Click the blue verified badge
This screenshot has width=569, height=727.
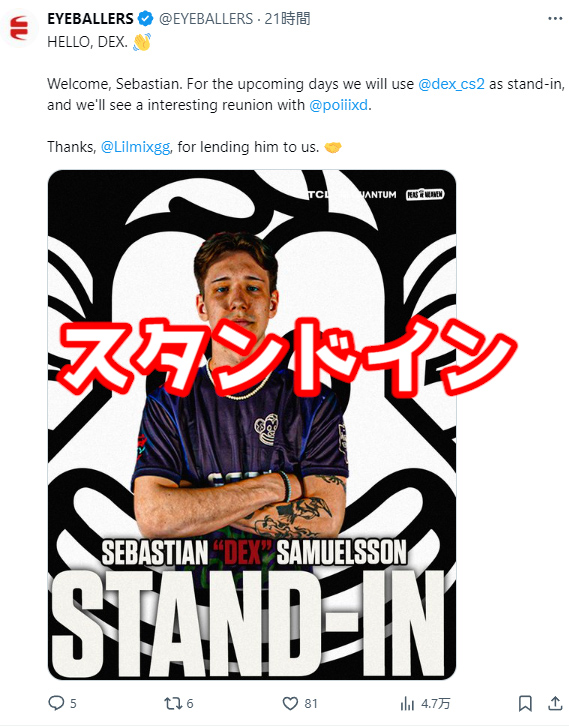click(146, 19)
